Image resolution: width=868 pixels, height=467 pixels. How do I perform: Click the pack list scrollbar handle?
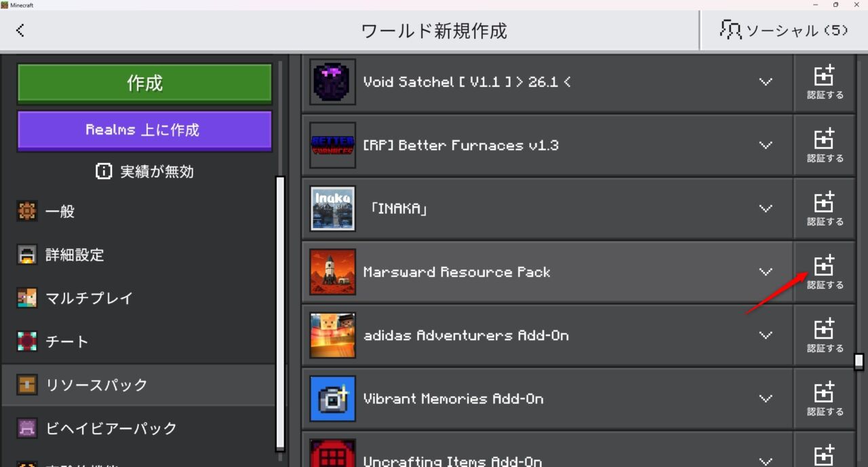859,361
